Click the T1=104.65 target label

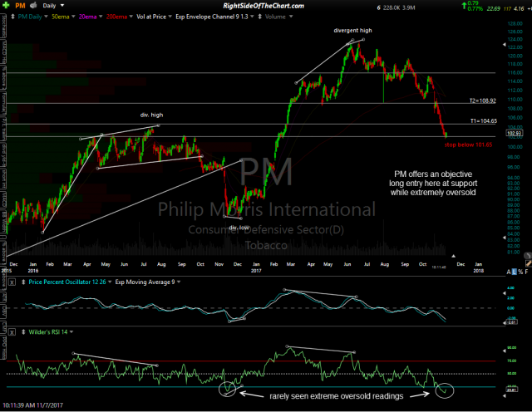[x=484, y=121]
